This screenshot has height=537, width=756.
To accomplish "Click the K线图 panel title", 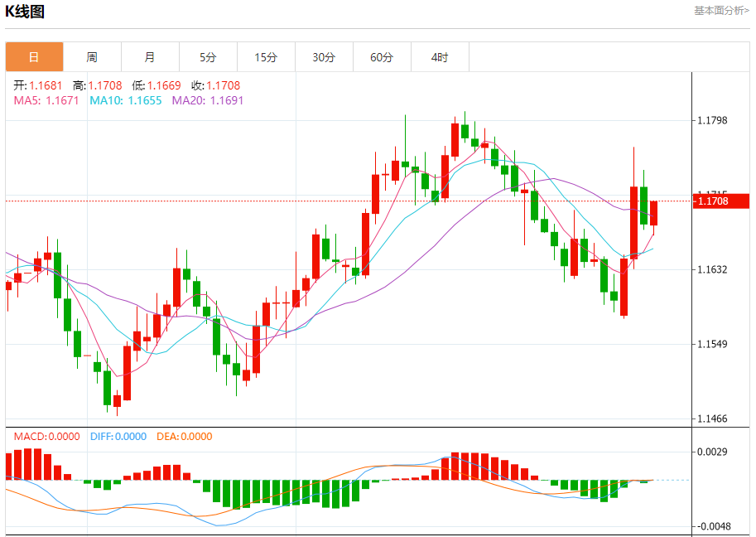I will point(26,12).
